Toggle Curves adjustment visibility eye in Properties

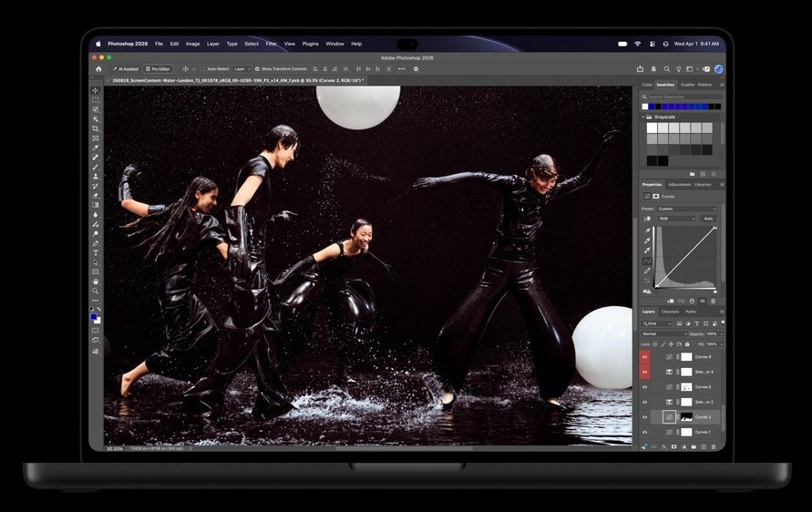703,301
